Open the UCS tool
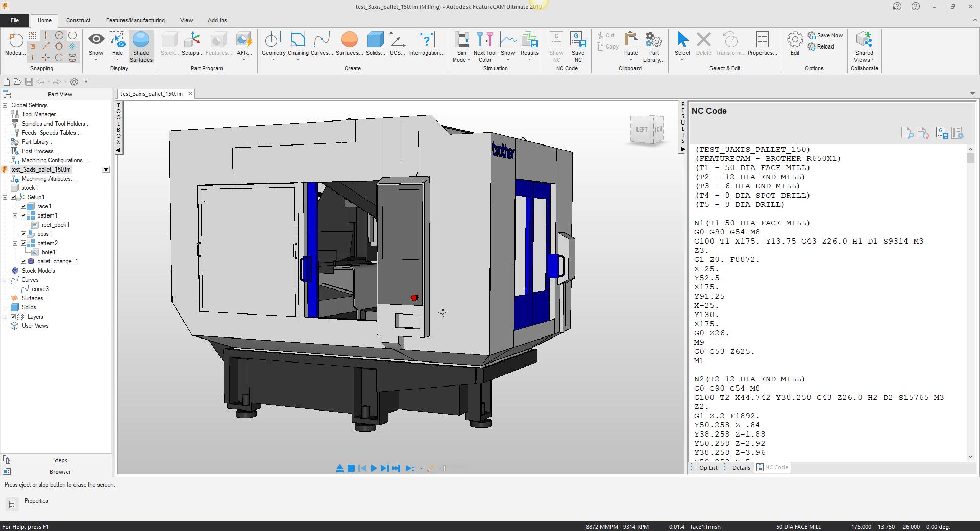Viewport: 980px width, 531px height. [x=397, y=44]
